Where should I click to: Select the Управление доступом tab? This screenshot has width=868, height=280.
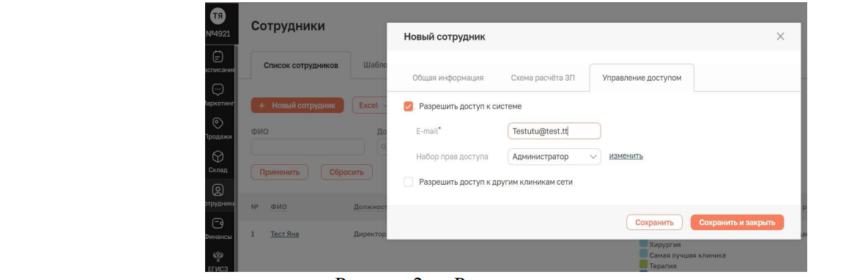pos(642,78)
